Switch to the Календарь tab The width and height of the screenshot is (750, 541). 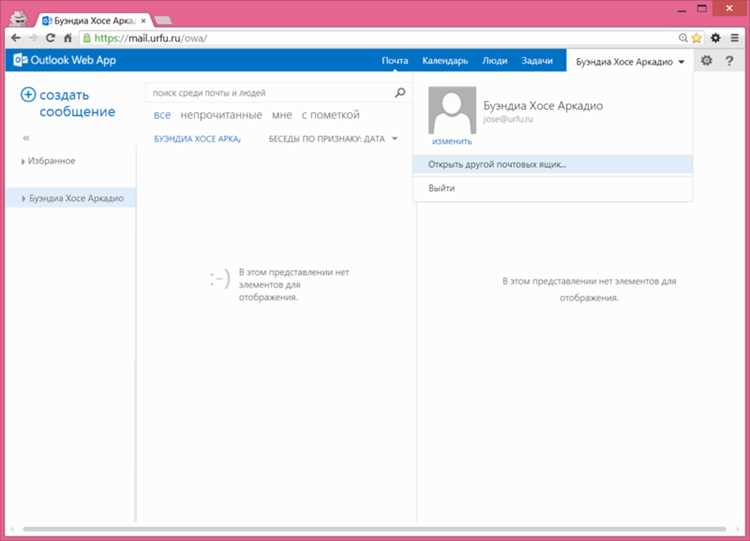445,61
